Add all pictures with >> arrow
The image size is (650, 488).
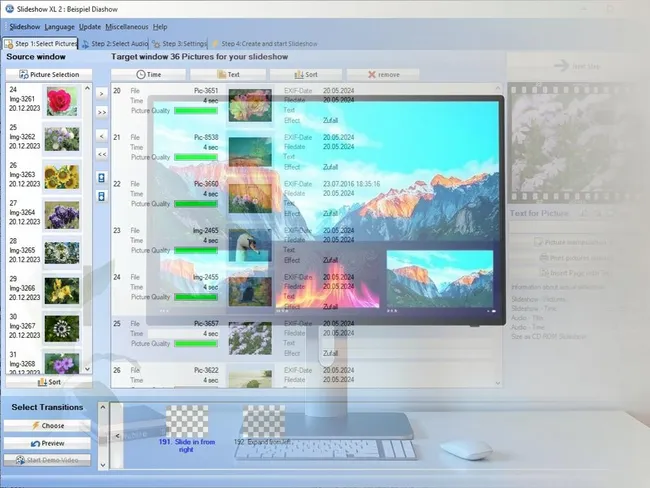[x=102, y=112]
